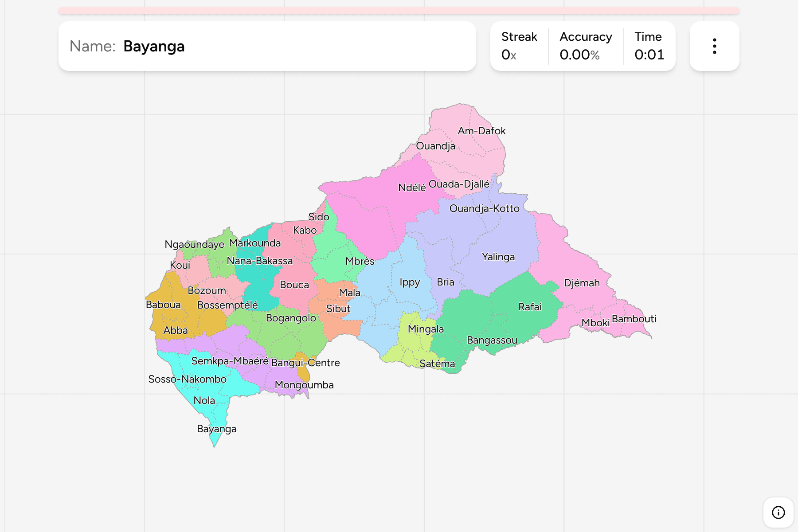Choose the Baboua region label
The image size is (798, 532).
tap(163, 305)
